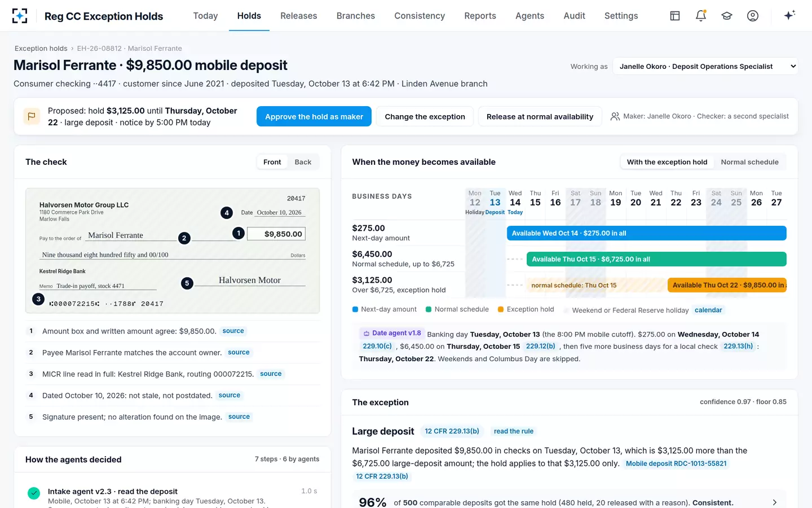Go to the Today tab
The width and height of the screenshot is (812, 508).
tap(205, 16)
